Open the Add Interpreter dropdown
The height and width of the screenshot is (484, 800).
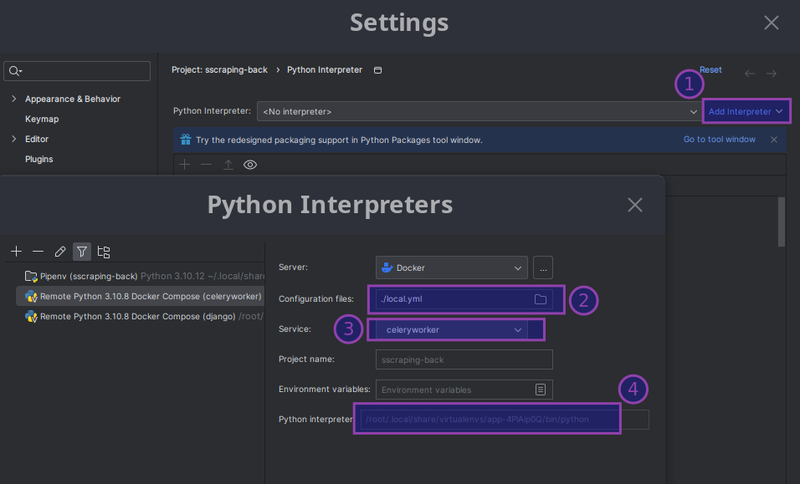click(746, 111)
